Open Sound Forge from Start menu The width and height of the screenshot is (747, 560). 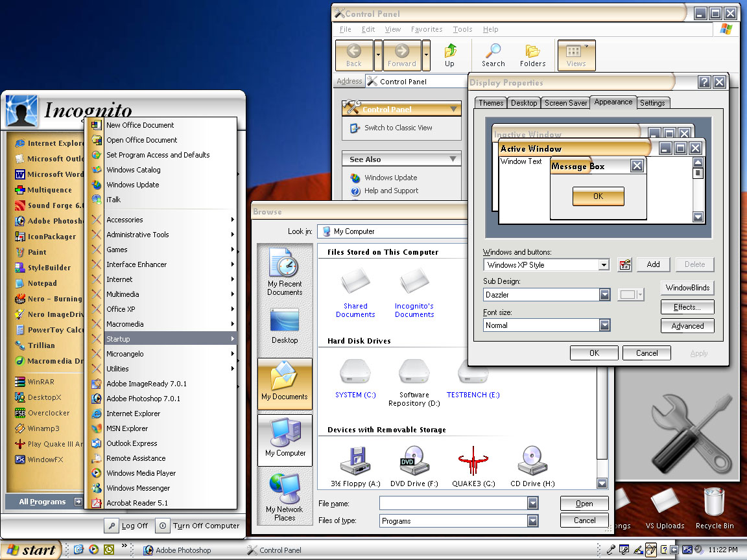point(49,205)
